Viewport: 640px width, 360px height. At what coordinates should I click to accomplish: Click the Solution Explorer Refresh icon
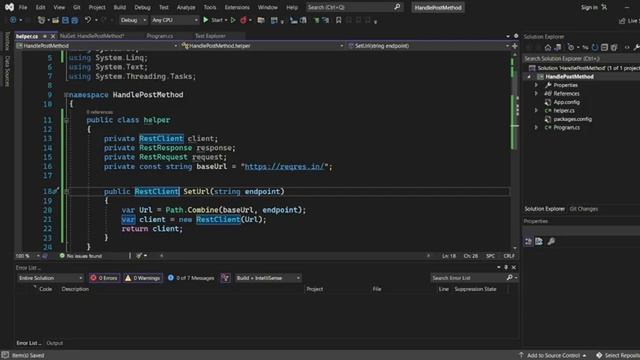click(x=595, y=47)
